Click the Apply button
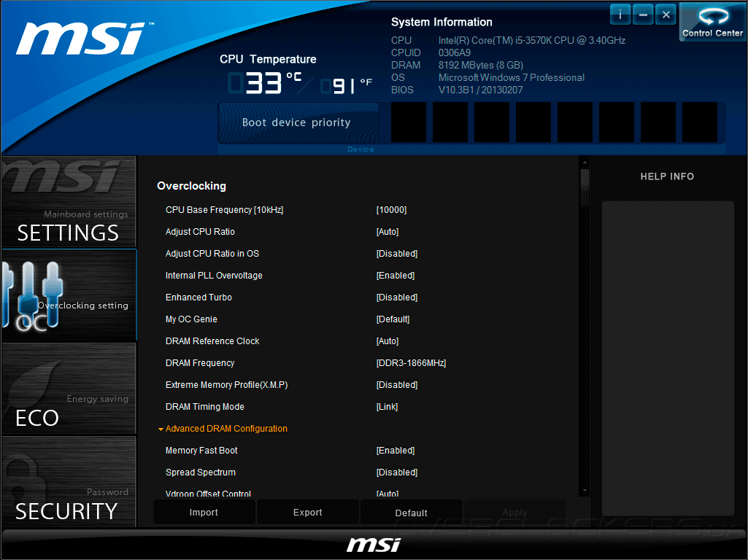748x560 pixels. pyautogui.click(x=514, y=513)
